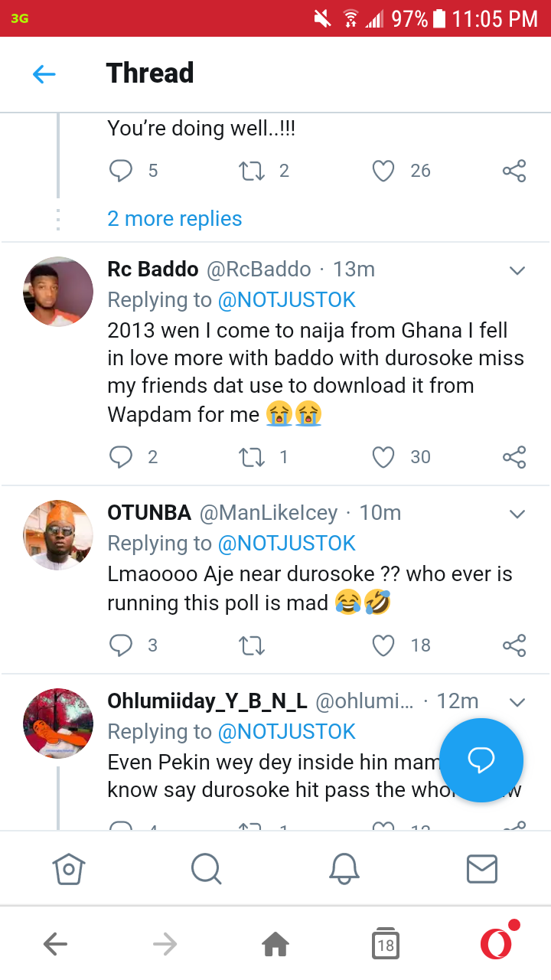Expand options chevron on Rc Baddo's tweet
The width and height of the screenshot is (551, 980).
pyautogui.click(x=517, y=270)
